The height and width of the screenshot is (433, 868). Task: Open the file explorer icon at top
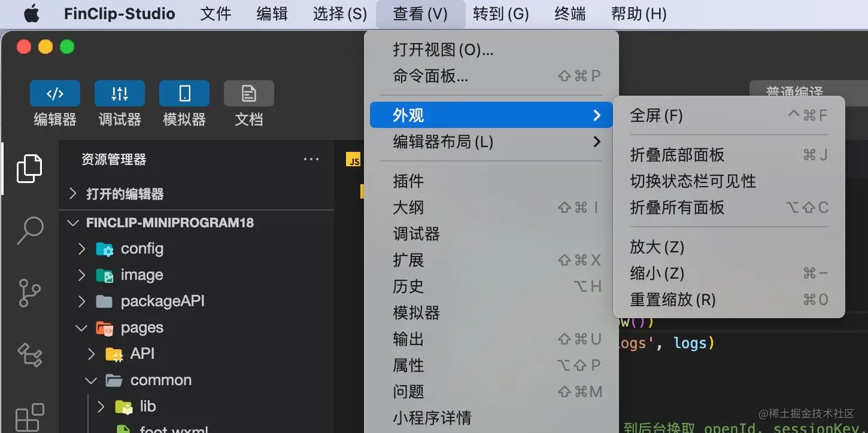(x=31, y=168)
